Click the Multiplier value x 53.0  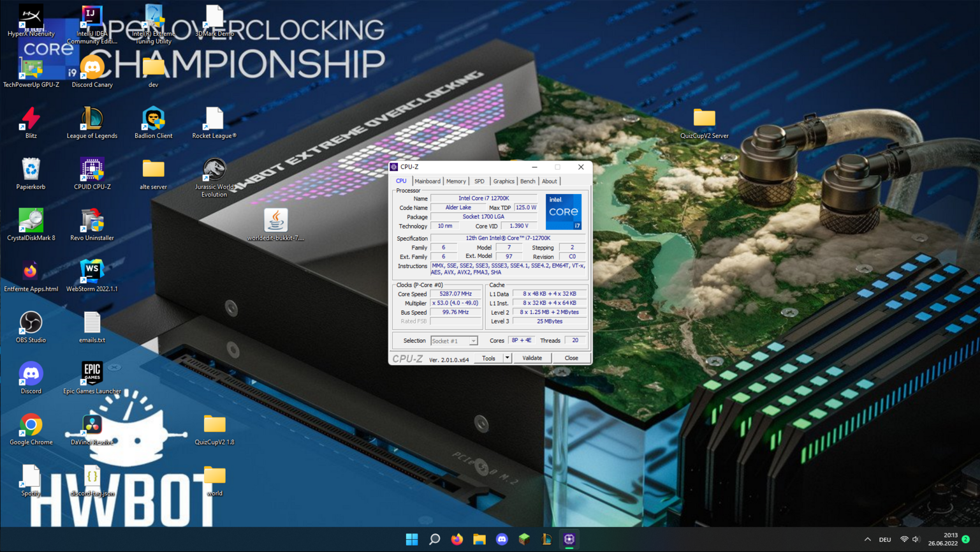pyautogui.click(x=455, y=303)
